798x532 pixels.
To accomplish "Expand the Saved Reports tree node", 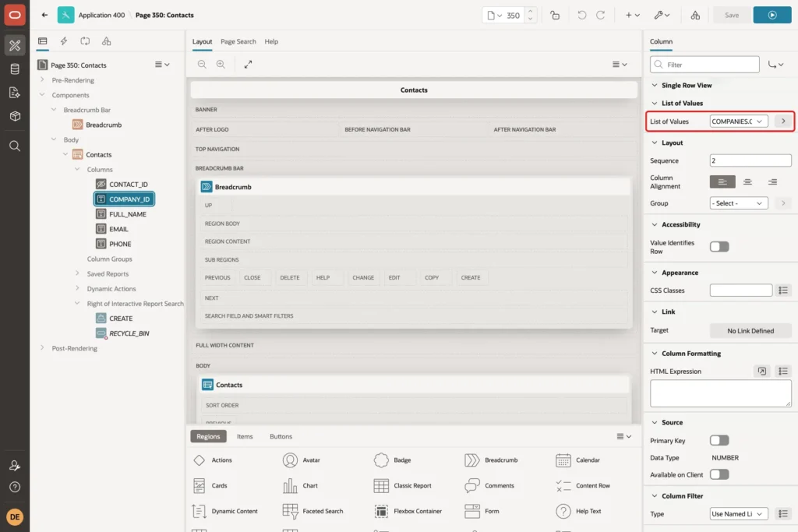I will pos(77,273).
